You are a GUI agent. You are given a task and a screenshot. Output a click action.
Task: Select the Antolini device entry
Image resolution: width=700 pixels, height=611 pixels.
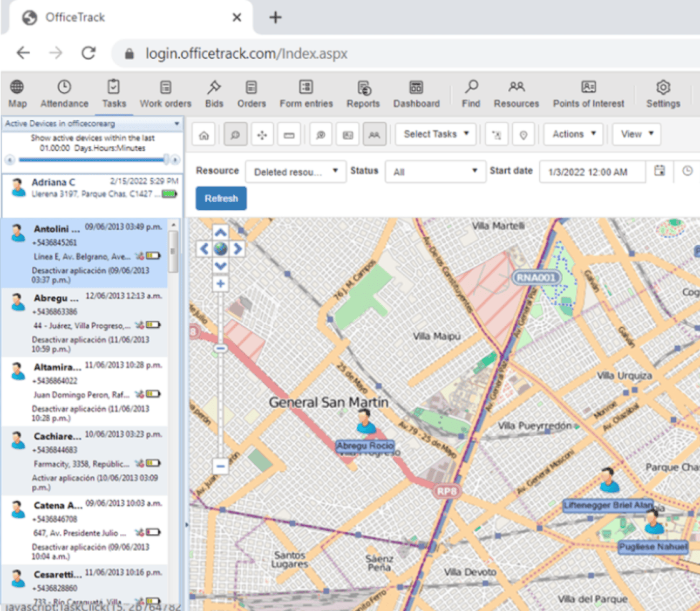coord(85,253)
